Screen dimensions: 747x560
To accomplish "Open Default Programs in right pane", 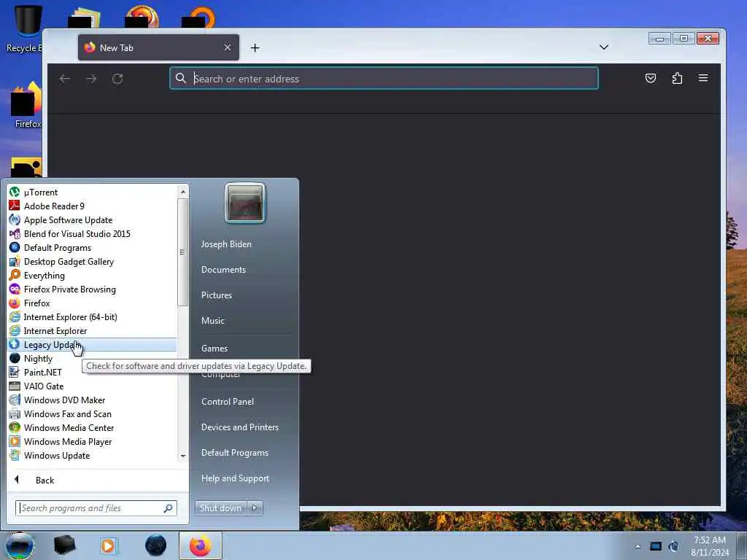I will tap(234, 453).
